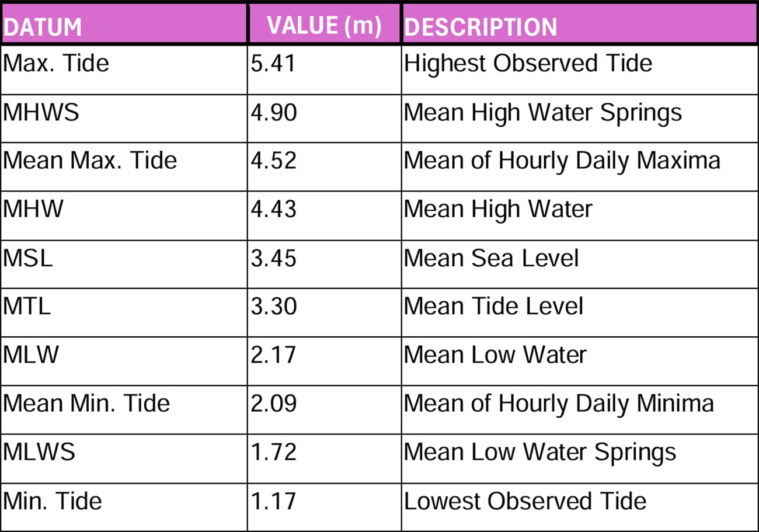Click the Mean Low Water description cell
This screenshot has width=759, height=532.
[x=495, y=354]
